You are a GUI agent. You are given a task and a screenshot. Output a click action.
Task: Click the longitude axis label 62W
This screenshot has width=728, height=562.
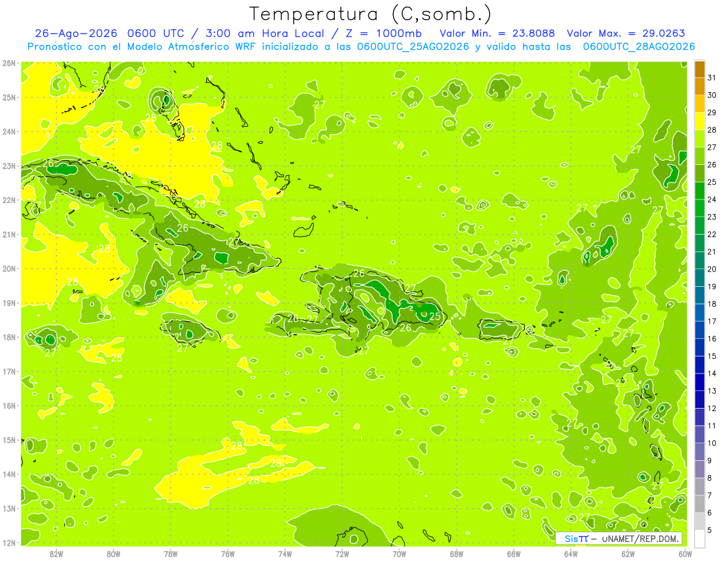point(628,554)
